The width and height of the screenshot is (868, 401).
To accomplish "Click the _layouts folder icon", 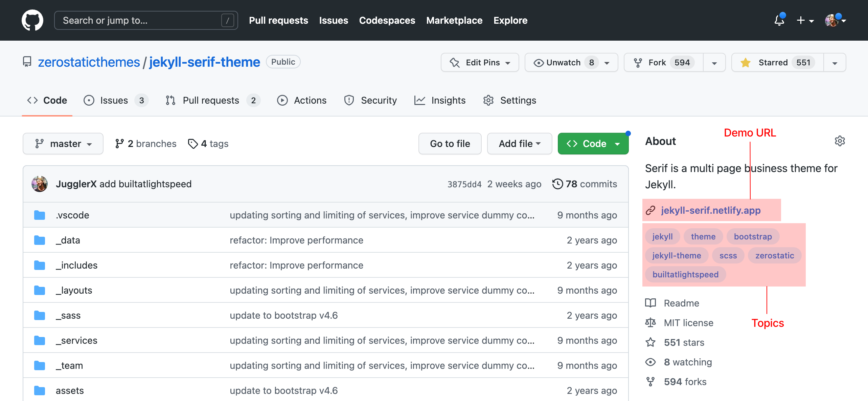I will pos(40,290).
